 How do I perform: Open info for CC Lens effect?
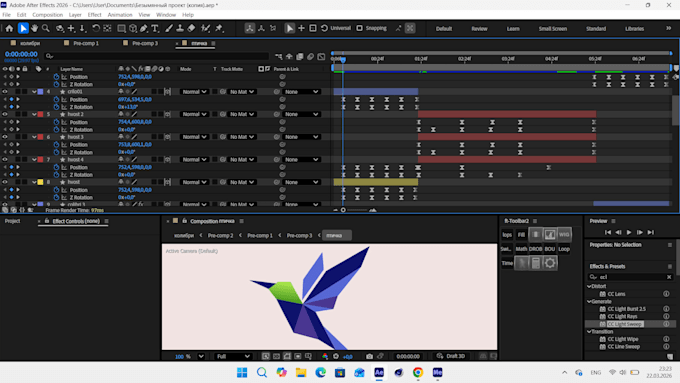(x=666, y=294)
